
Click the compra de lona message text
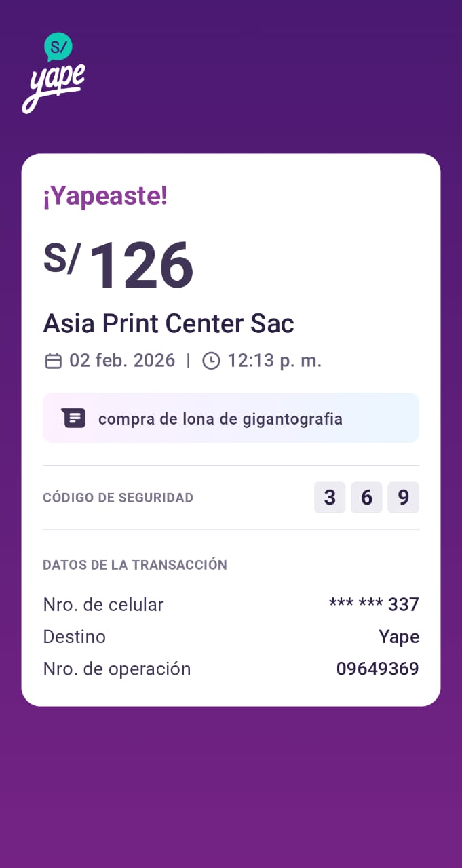tap(220, 419)
